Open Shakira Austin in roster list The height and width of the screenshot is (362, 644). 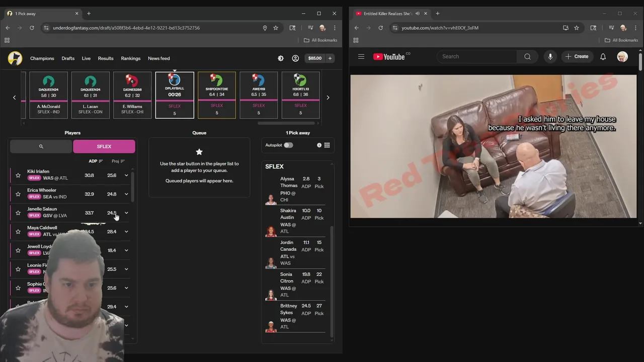point(295,221)
